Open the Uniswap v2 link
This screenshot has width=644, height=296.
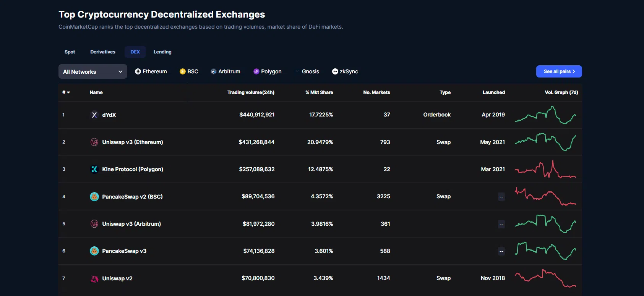[x=117, y=278]
